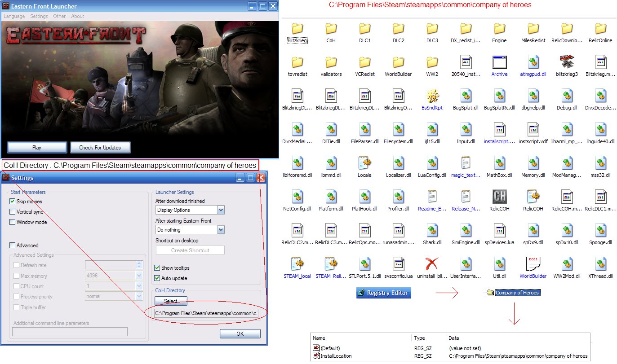Uncheck the Skip movies checkbox
Image resolution: width=617 pixels, height=364 pixels.
(12, 202)
